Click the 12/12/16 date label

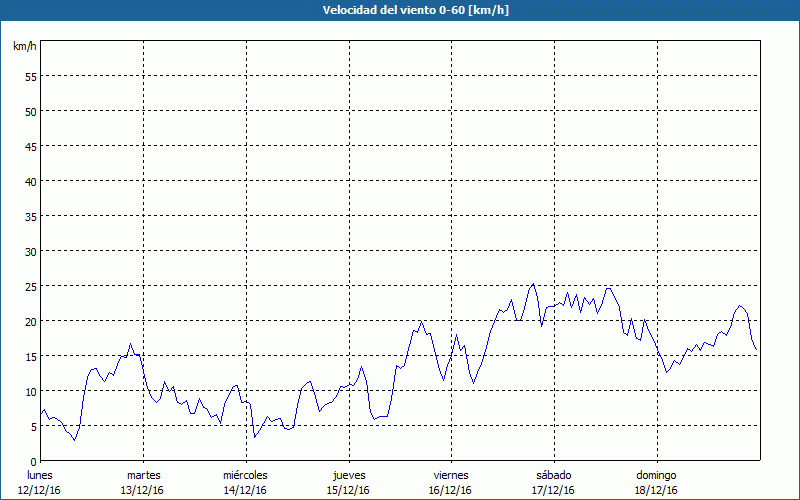point(40,490)
